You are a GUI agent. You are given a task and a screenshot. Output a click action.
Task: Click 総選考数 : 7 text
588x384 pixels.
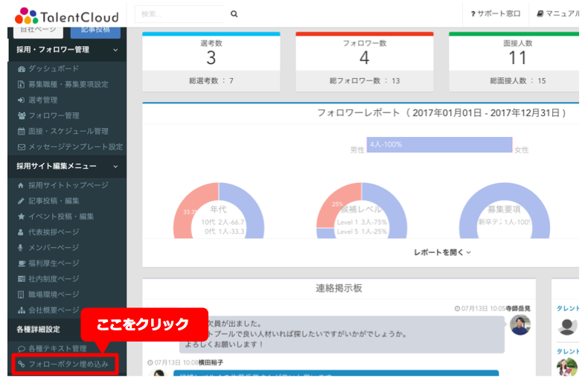point(211,80)
